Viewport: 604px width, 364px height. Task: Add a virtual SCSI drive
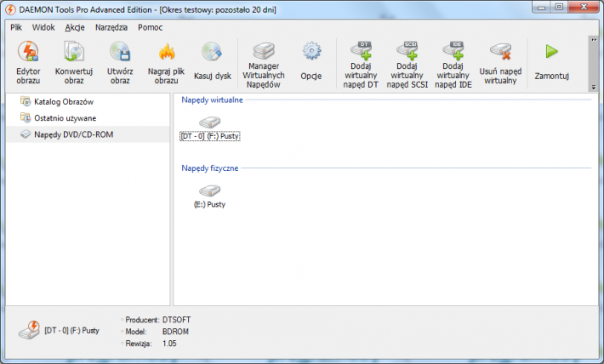click(407, 65)
